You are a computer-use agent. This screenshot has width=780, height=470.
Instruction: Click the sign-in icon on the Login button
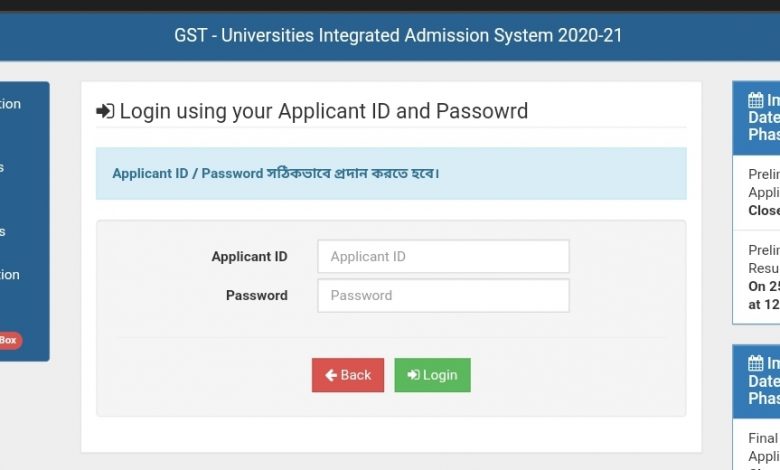point(412,375)
